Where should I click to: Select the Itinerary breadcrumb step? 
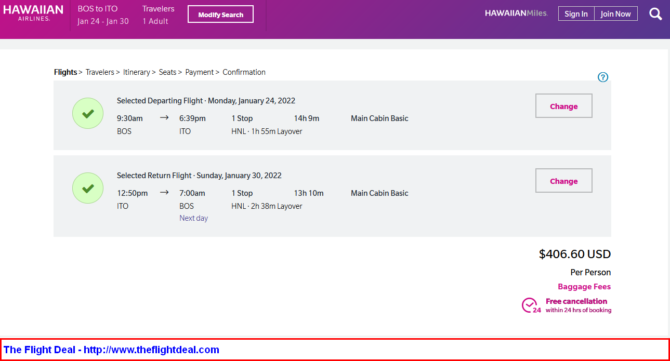(x=136, y=72)
